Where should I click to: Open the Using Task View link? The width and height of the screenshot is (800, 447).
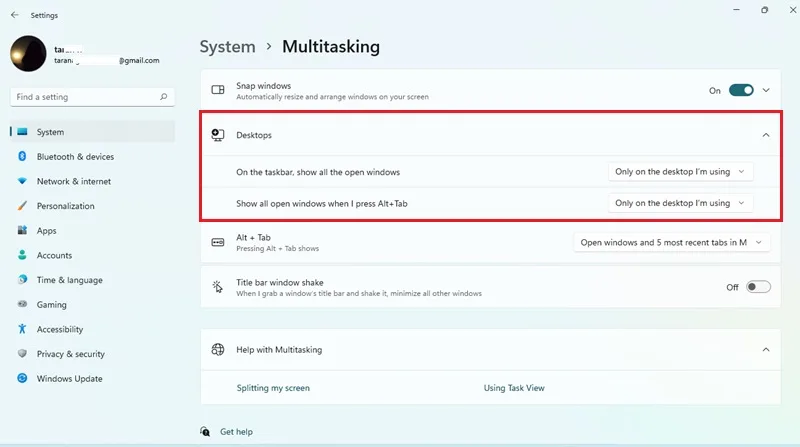coord(514,388)
